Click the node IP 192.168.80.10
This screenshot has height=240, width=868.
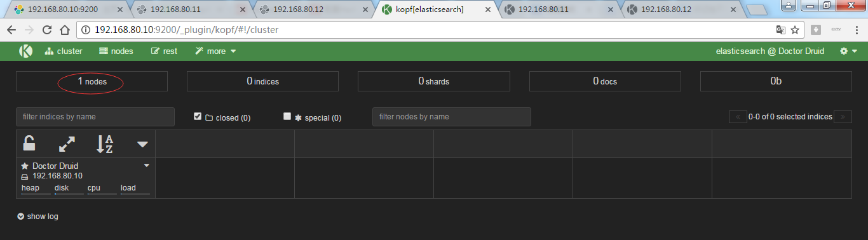pos(57,176)
